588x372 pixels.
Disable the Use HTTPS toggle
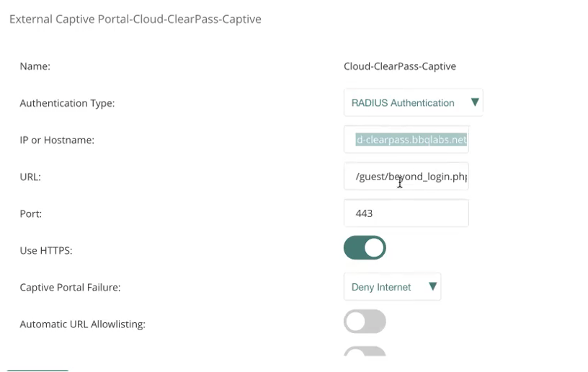365,248
